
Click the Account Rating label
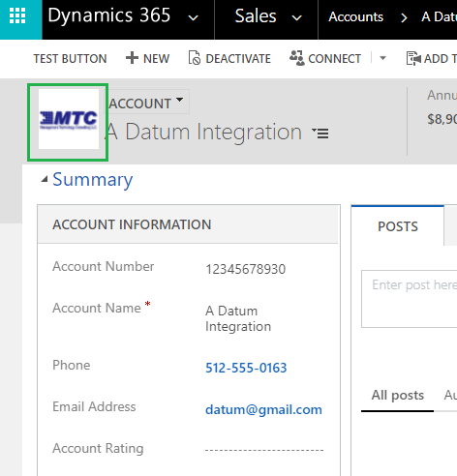(x=98, y=448)
